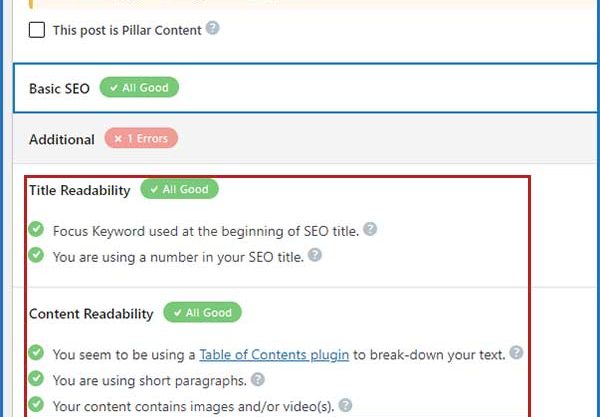The image size is (600, 417).
Task: Click green check beside images/videos test
Action: (x=36, y=404)
